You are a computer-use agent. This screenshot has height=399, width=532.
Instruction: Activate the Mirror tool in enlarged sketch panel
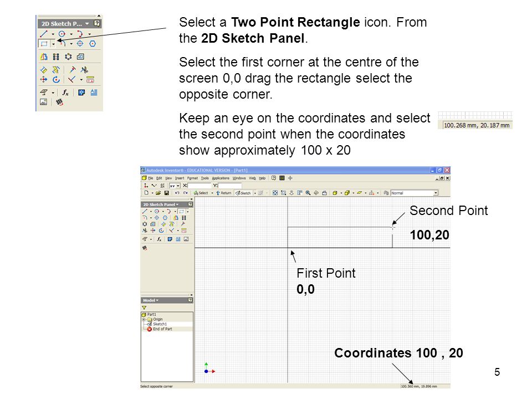(x=44, y=57)
